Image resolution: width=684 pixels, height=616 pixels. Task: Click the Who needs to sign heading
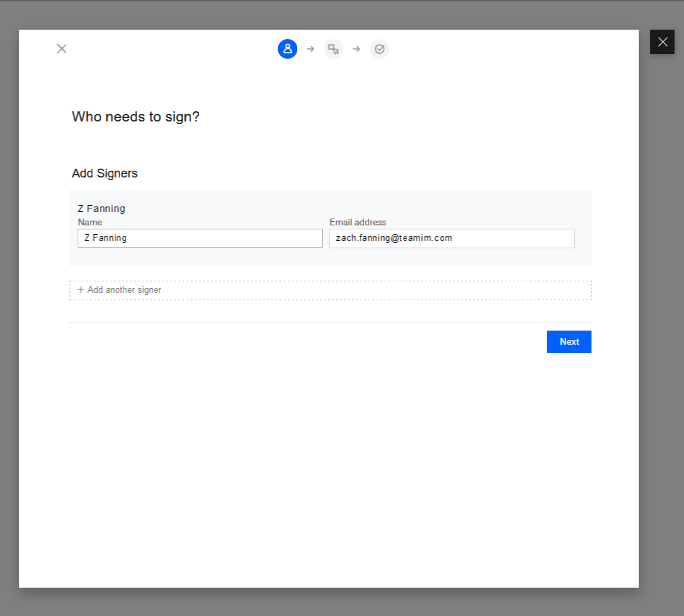pos(135,117)
